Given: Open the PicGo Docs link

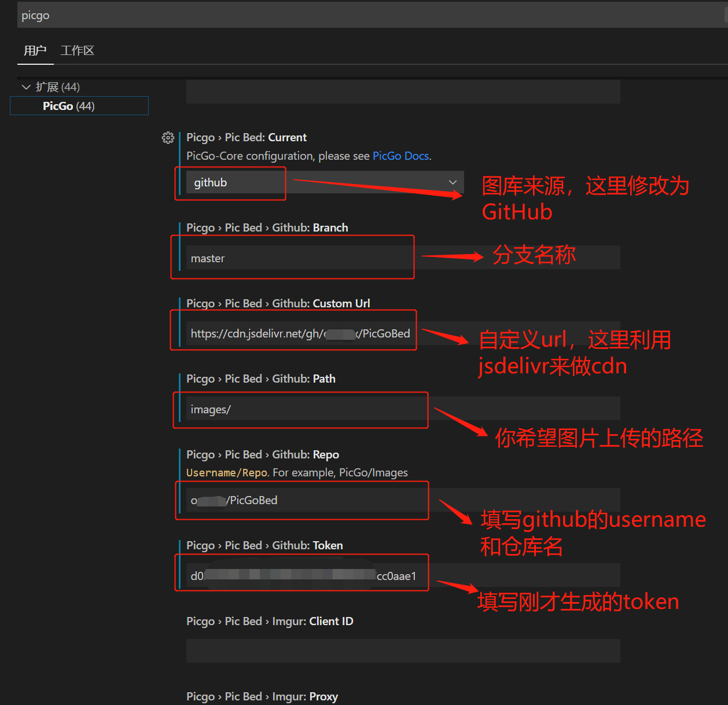Looking at the screenshot, I should (400, 156).
